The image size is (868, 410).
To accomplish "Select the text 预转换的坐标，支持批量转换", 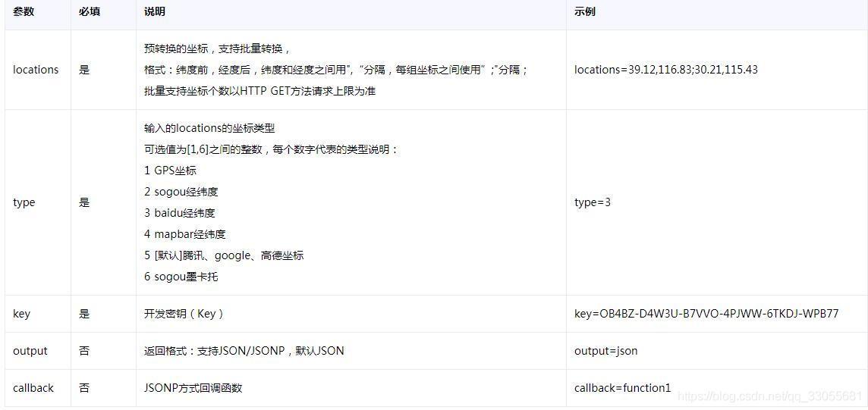I will click(217, 48).
